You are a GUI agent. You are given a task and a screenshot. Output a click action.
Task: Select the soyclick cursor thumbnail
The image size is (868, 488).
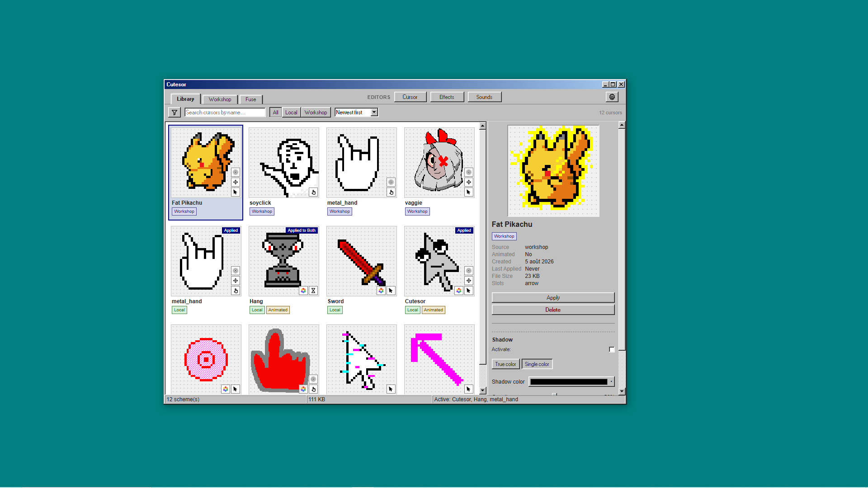[x=284, y=163]
